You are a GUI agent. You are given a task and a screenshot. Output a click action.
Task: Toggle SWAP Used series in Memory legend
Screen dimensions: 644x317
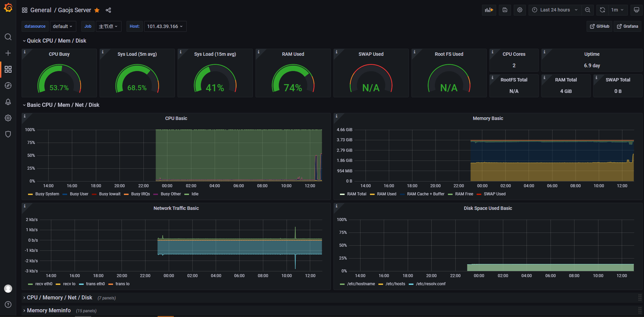pos(494,194)
